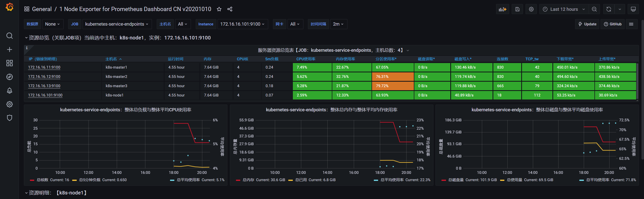
Task: Open the 网卡 All dropdown
Action: pyautogui.click(x=295, y=24)
